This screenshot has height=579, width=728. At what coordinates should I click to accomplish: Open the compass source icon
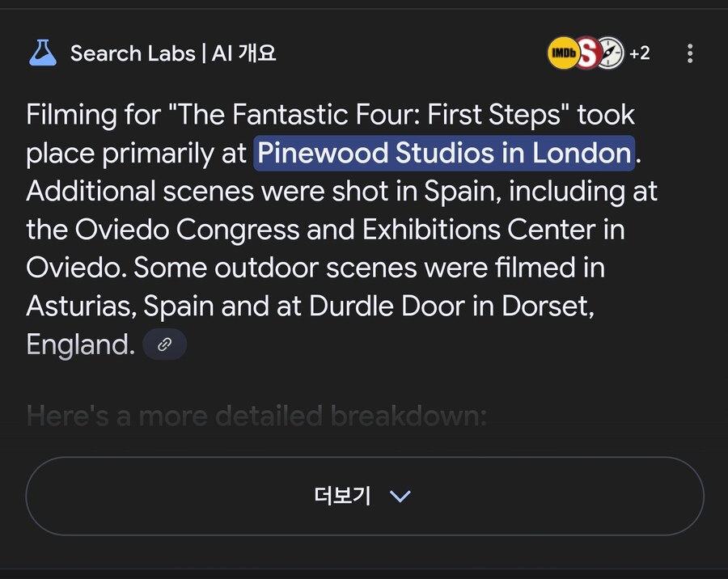610,53
